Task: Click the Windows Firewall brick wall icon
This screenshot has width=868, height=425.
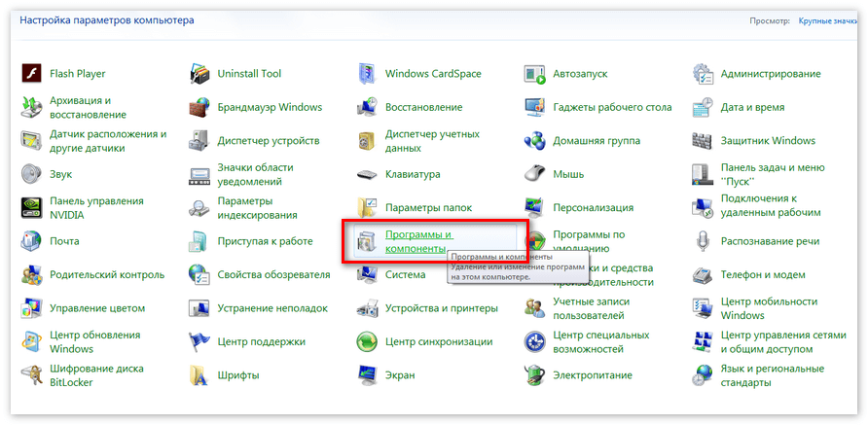Action: tap(200, 107)
